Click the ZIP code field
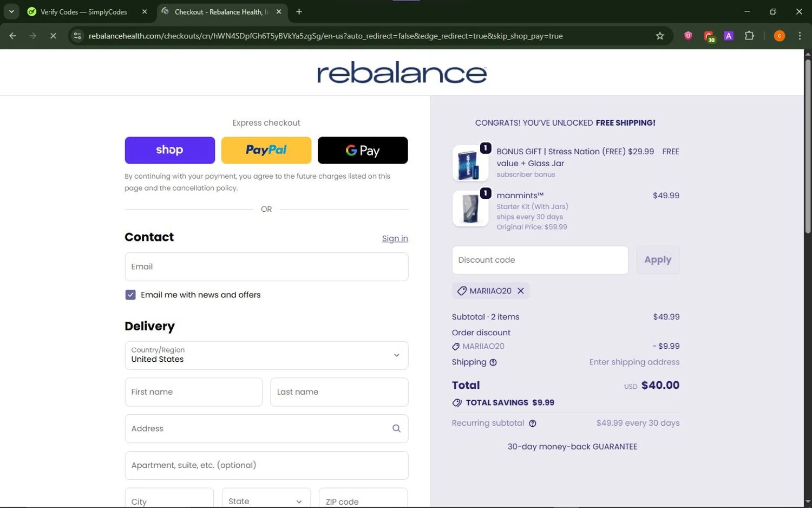 (x=363, y=498)
